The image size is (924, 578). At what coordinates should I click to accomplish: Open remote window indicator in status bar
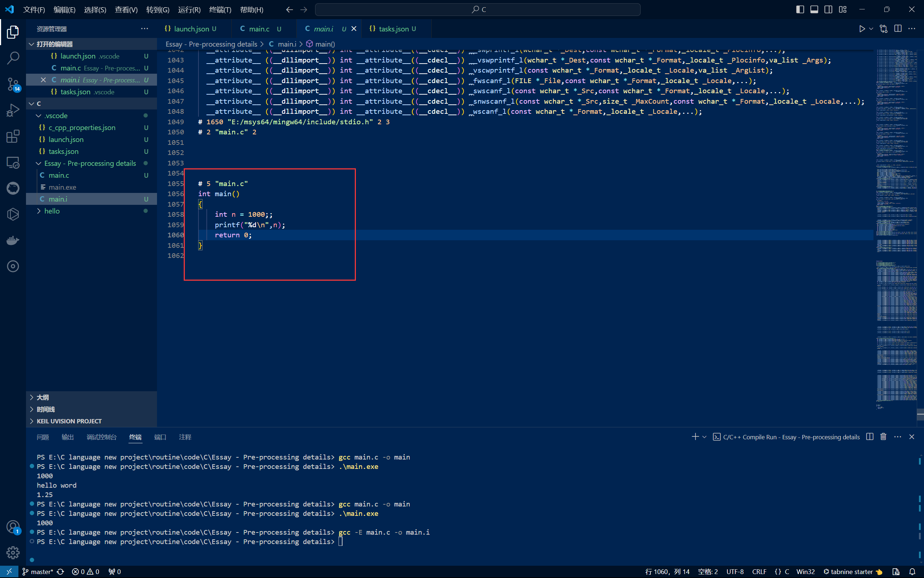9,572
